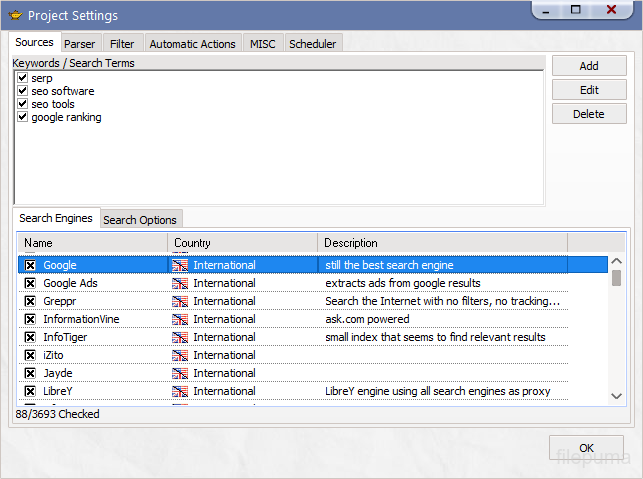Viewport: 643px width, 479px height.
Task: Click the International flag icon for Google
Action: pos(180,265)
